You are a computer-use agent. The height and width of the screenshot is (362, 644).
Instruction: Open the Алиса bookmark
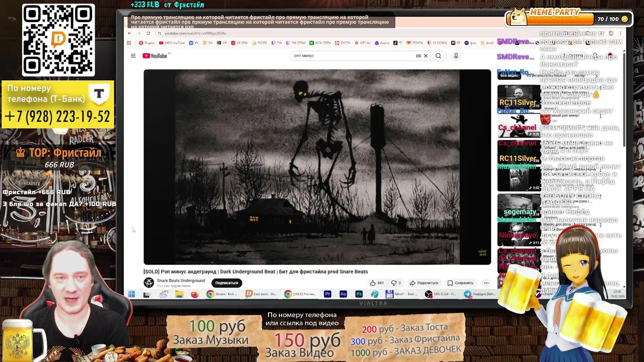(381, 43)
